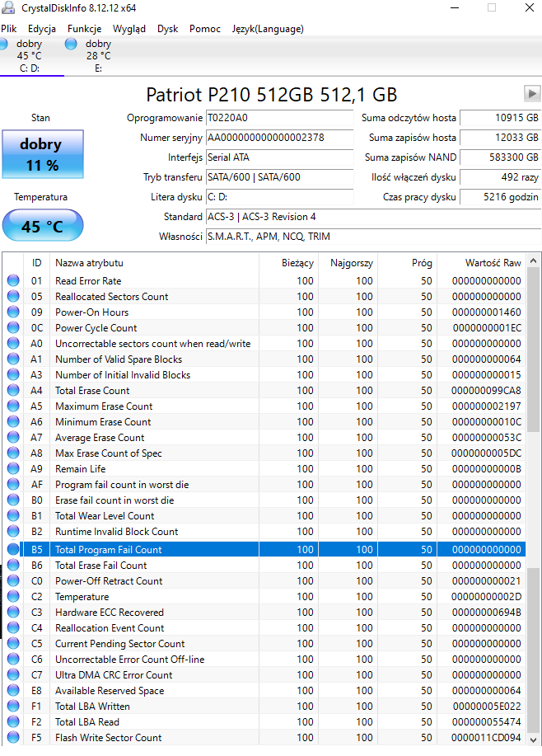Click the Suma zapisów NAND value 583300 GB
Image resolution: width=542 pixels, height=756 pixels.
coord(500,157)
